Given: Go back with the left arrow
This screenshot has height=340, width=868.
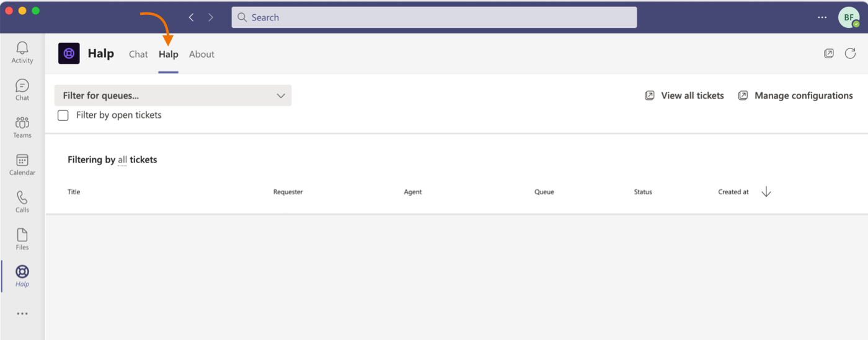Looking at the screenshot, I should pyautogui.click(x=192, y=17).
